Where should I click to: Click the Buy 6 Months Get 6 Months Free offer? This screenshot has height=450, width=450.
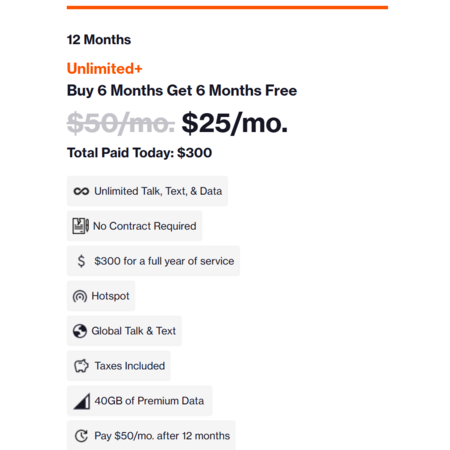pos(182,91)
